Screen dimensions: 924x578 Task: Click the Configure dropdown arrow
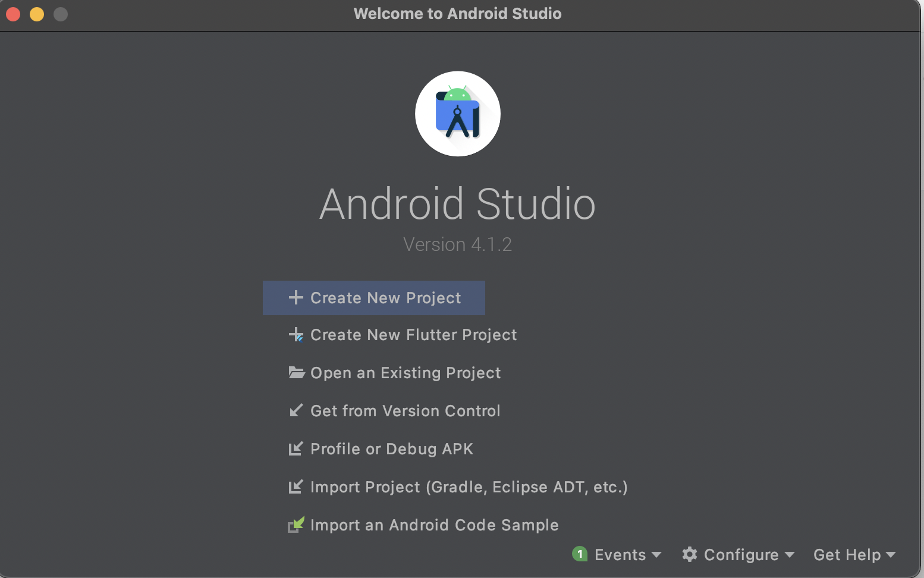click(x=790, y=555)
